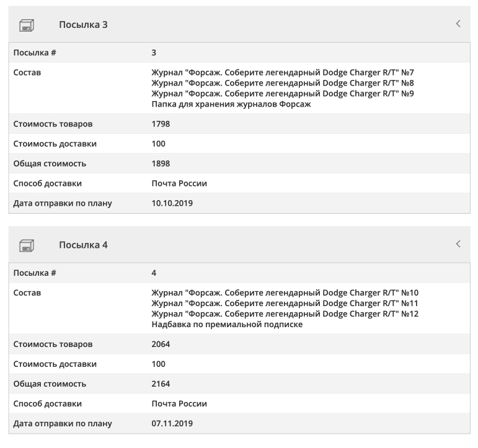The height and width of the screenshot is (448, 478).
Task: Click the planned shipping date 10.10.2019
Action: pos(172,203)
